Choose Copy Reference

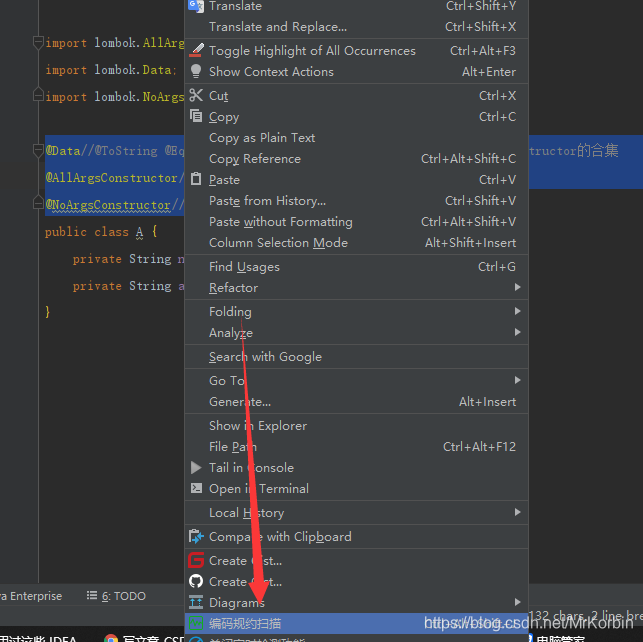pyautogui.click(x=356, y=159)
